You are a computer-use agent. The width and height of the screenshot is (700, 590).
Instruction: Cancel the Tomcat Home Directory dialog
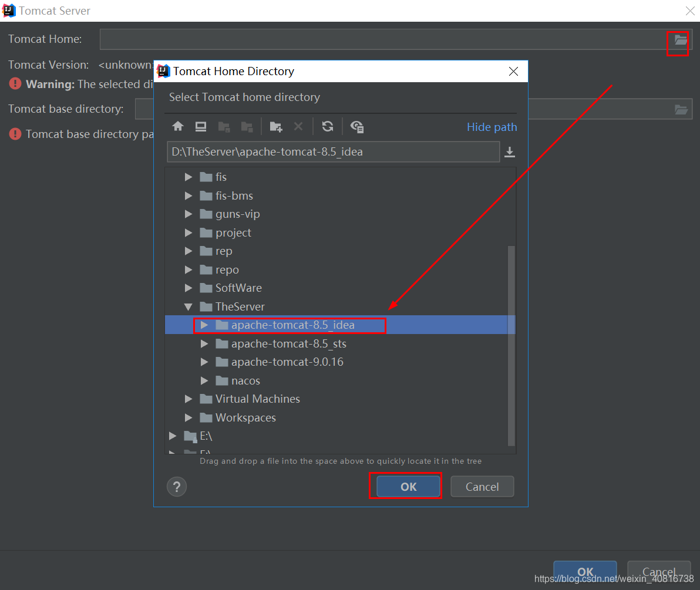pos(482,487)
